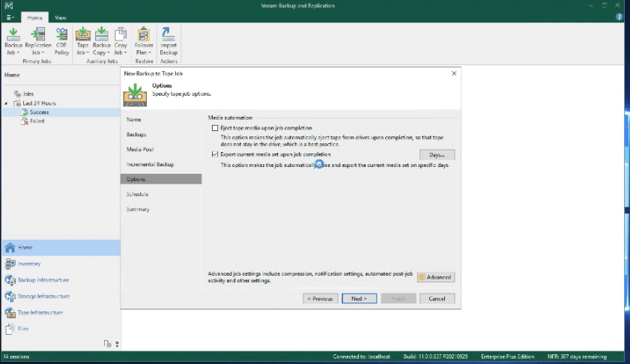Expand the navigation pane overflow chevron
The image size is (630, 364).
(117, 344)
